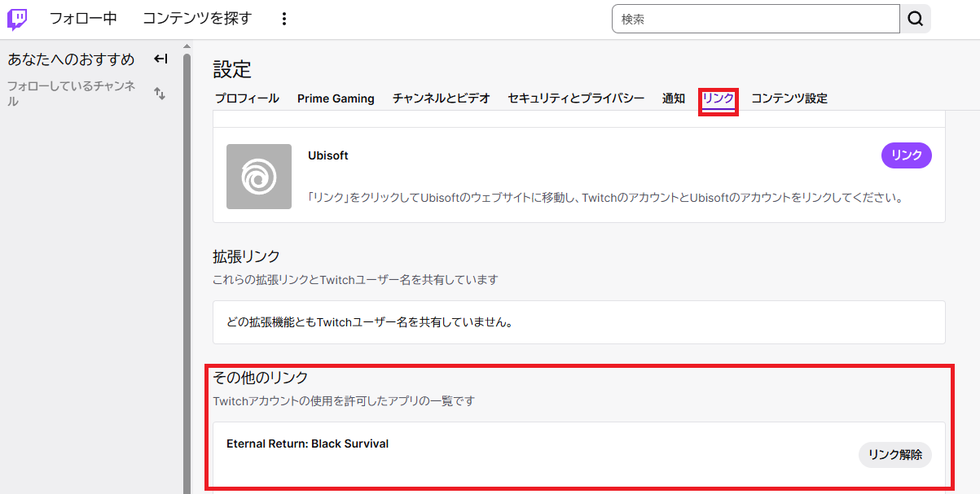980x494 pixels.
Task: Click the sidebar scrollbar up arrow
Action: click(187, 46)
